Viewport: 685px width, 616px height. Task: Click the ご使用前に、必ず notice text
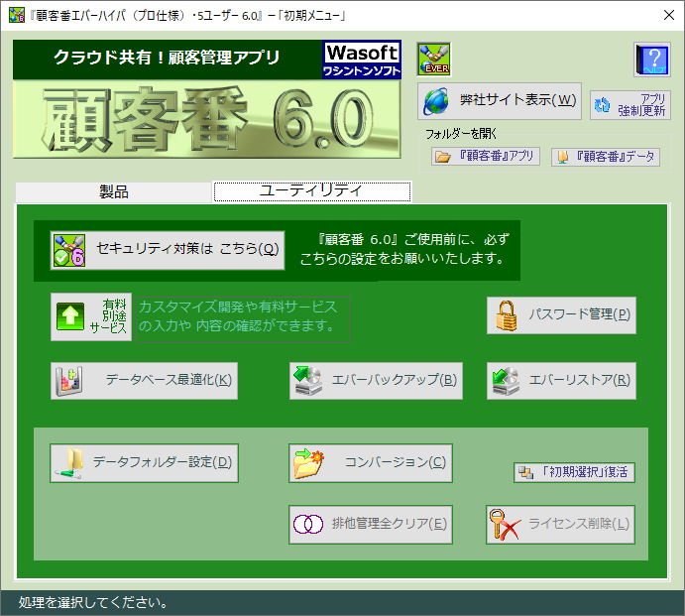404,249
